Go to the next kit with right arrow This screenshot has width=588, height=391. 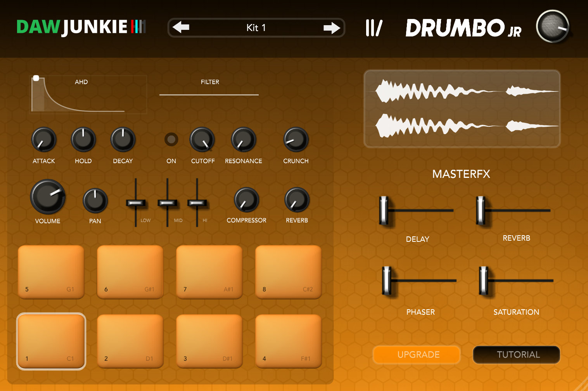coord(332,28)
